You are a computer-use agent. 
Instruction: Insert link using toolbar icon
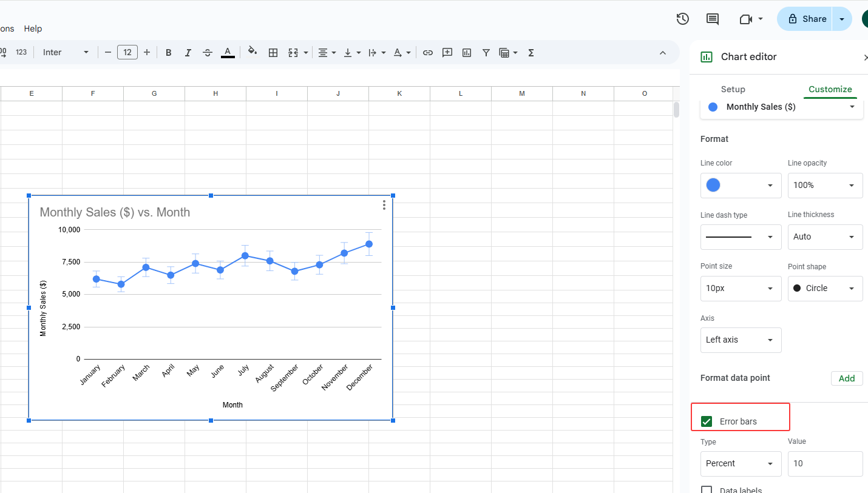(x=428, y=53)
